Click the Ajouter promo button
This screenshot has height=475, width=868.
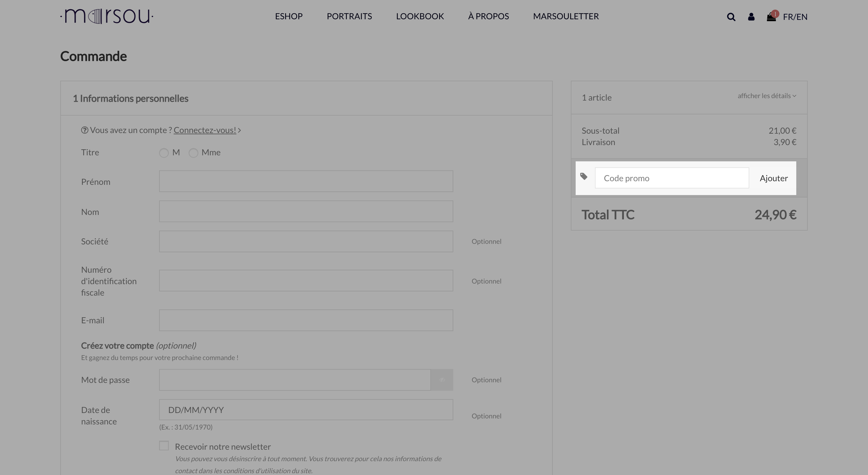pos(774,178)
